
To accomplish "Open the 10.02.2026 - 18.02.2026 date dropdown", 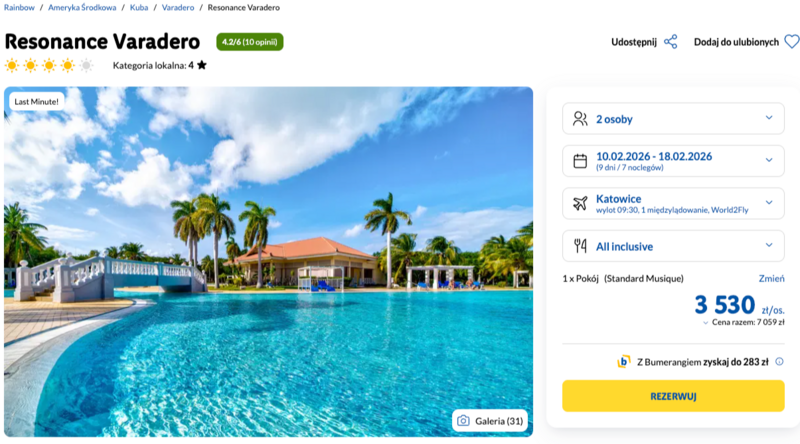I will click(x=768, y=161).
